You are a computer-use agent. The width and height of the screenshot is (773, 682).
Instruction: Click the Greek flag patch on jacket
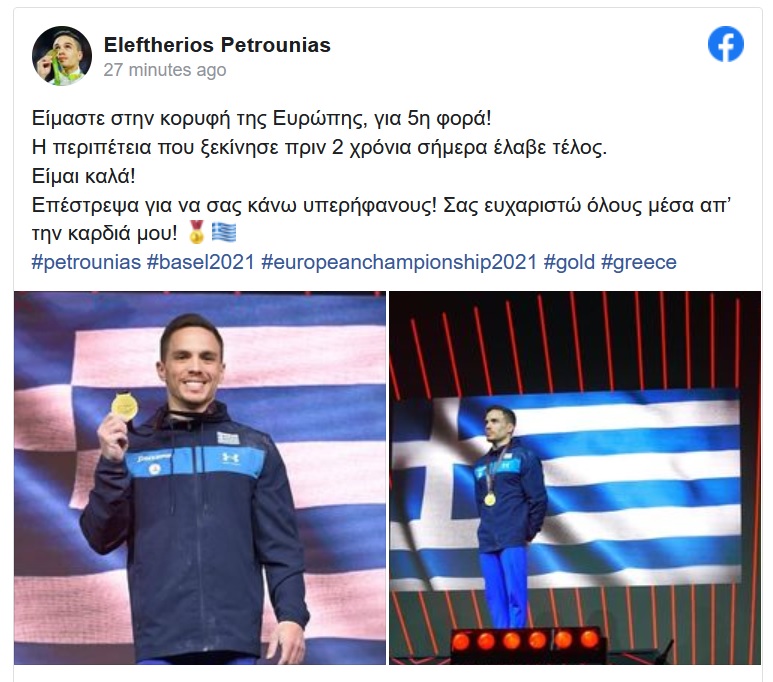tap(228, 437)
